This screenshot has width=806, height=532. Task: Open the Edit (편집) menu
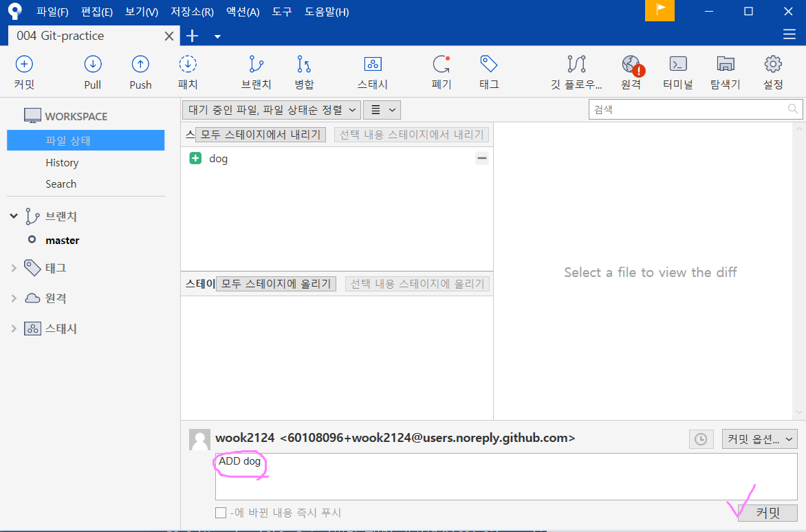point(97,11)
